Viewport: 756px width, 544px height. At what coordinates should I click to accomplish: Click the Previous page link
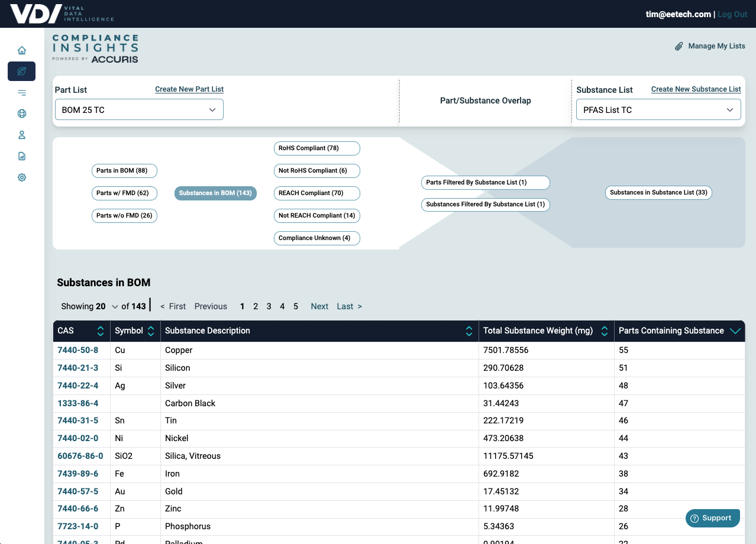211,306
